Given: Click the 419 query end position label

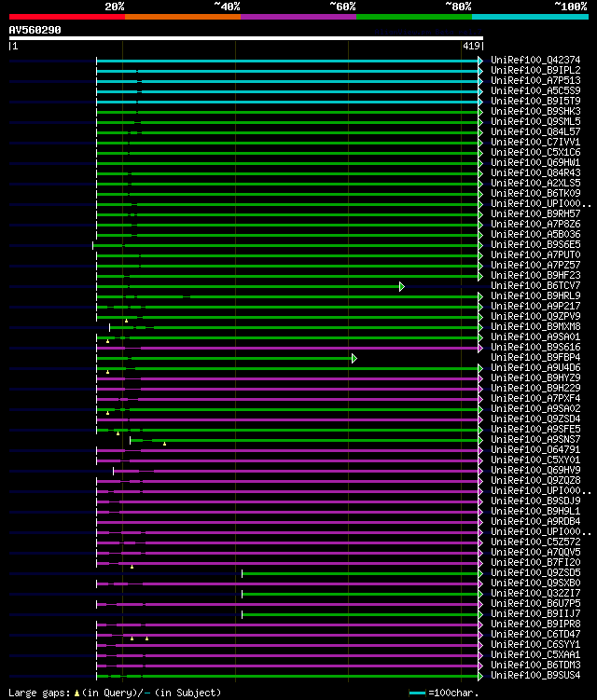Looking at the screenshot, I should tap(471, 46).
